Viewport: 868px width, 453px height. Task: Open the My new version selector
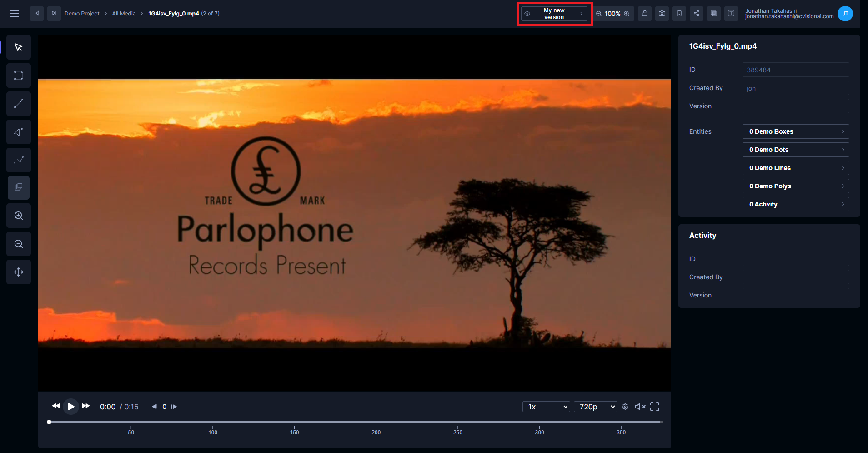[x=554, y=14]
